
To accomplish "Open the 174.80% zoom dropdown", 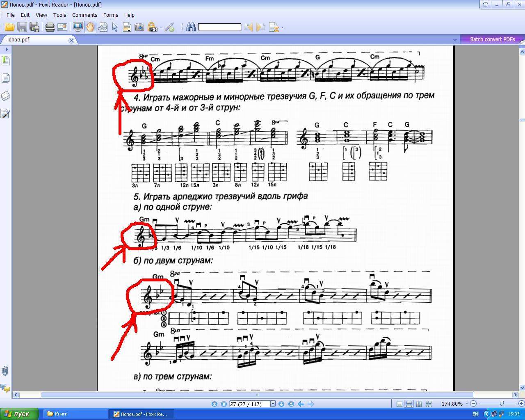I will click(x=467, y=404).
